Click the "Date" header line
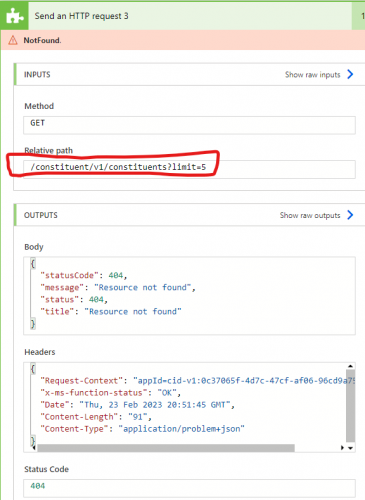Image resolution: width=365 pixels, height=500 pixels. tap(137, 405)
